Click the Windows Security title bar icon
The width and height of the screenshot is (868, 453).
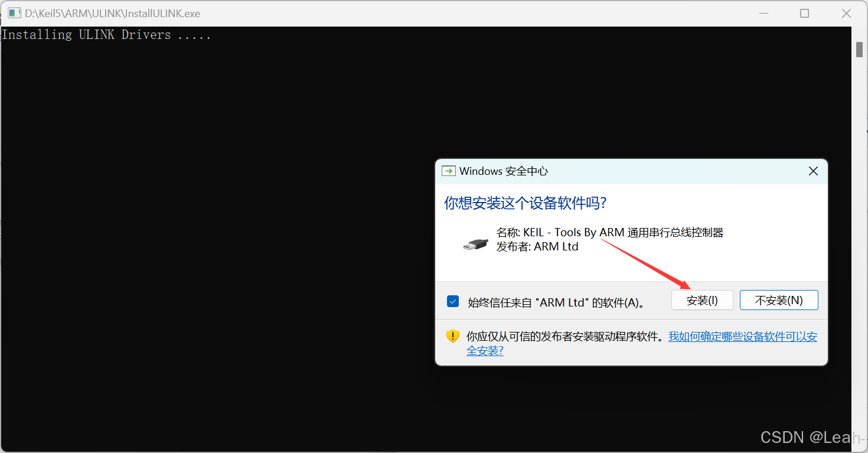pyautogui.click(x=449, y=171)
